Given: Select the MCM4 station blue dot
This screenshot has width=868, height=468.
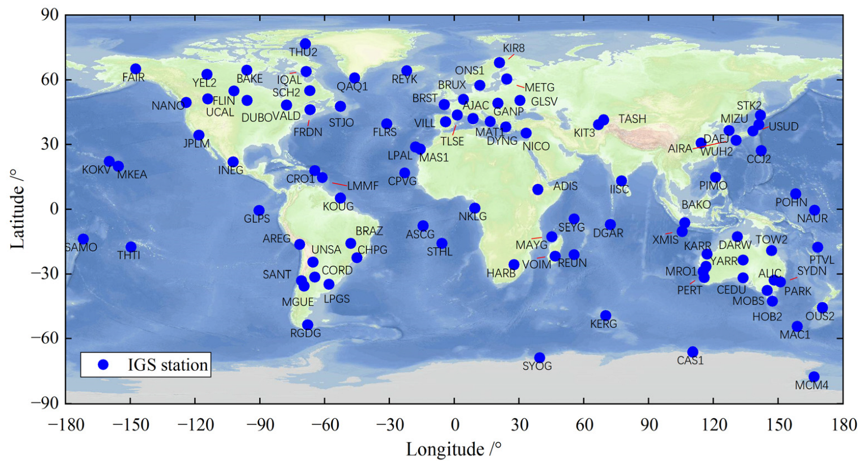Looking at the screenshot, I should [814, 377].
